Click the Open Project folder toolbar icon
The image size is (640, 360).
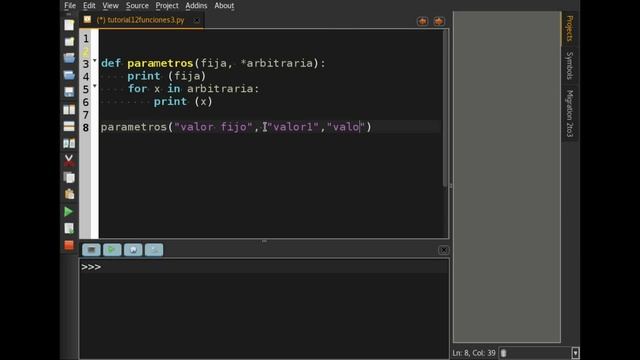point(69,75)
